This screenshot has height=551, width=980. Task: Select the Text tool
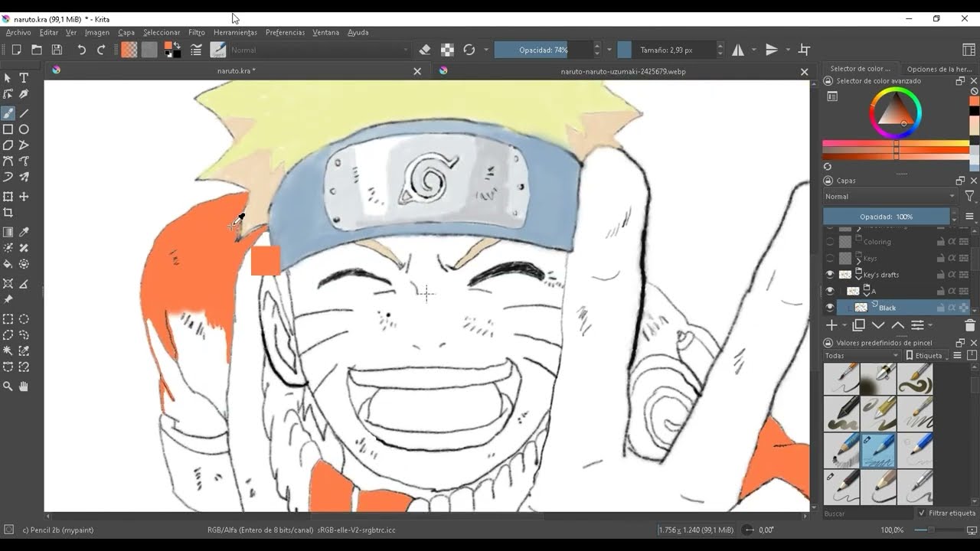point(24,78)
